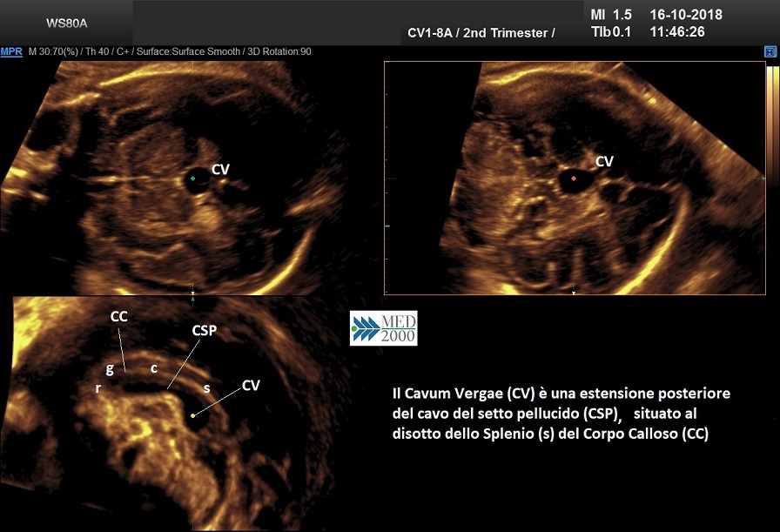Click the MED 2000 logo
The image size is (780, 532).
click(383, 328)
